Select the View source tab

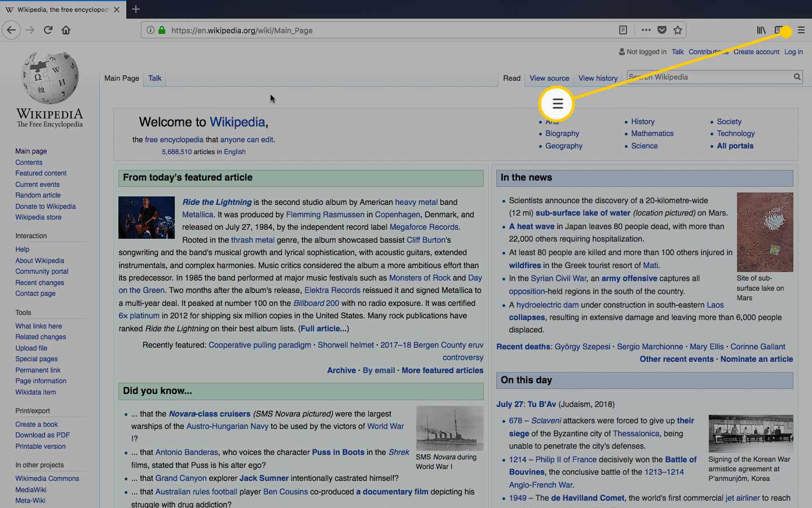[549, 78]
